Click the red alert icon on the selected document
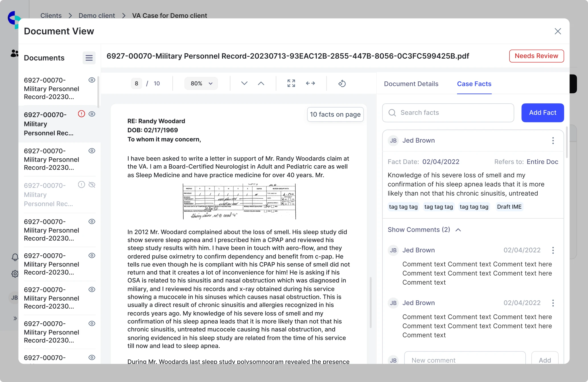 pyautogui.click(x=81, y=114)
